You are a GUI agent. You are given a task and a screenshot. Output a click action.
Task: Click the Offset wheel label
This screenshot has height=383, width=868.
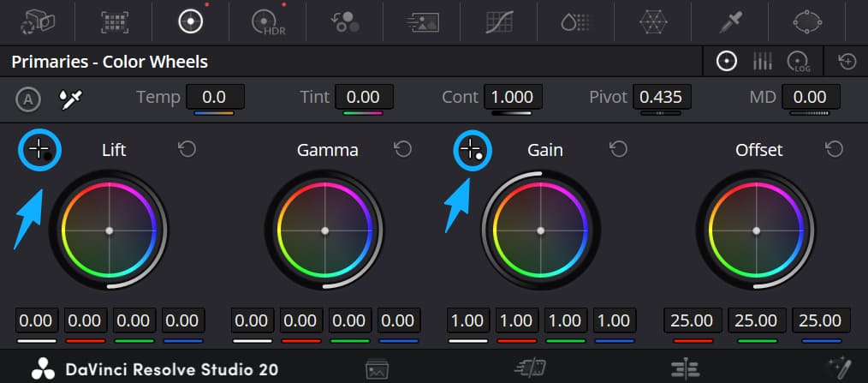coord(759,150)
